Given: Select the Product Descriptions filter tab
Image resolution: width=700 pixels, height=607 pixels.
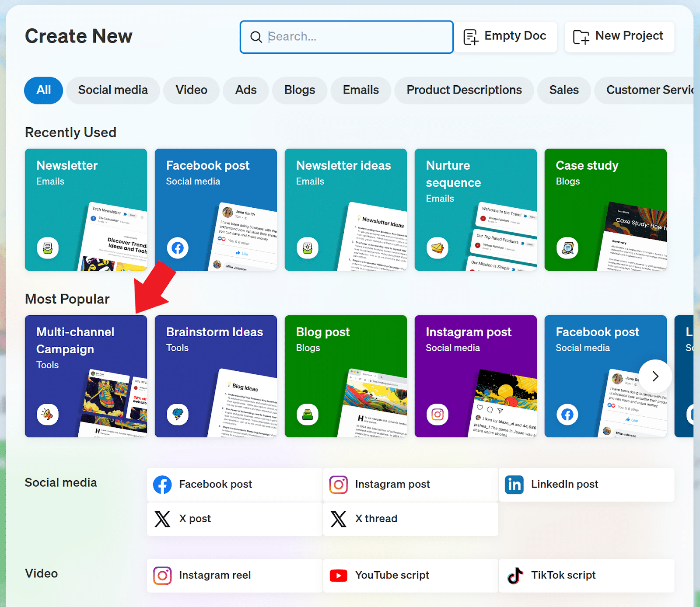Looking at the screenshot, I should (464, 90).
